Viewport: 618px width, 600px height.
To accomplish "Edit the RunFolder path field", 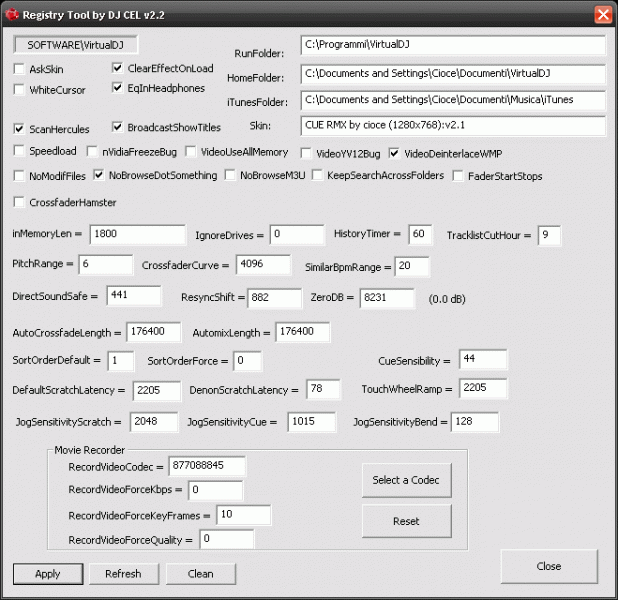I will pos(453,45).
